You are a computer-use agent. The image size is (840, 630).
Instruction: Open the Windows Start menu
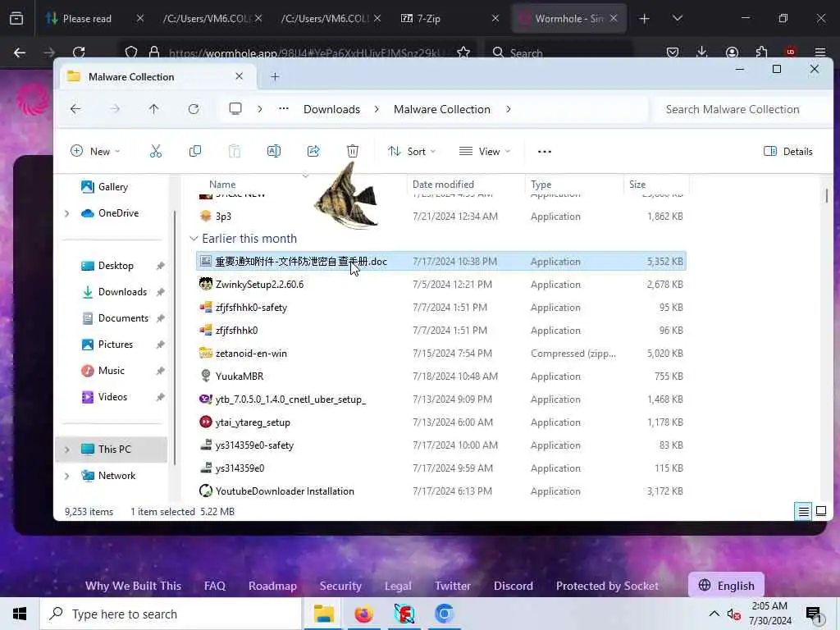tap(20, 614)
